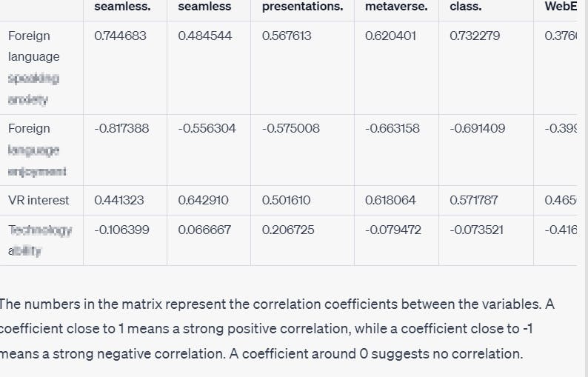Screen dimensions: 588x377
Task: Click the cell value 0.484544
Action: (x=204, y=36)
